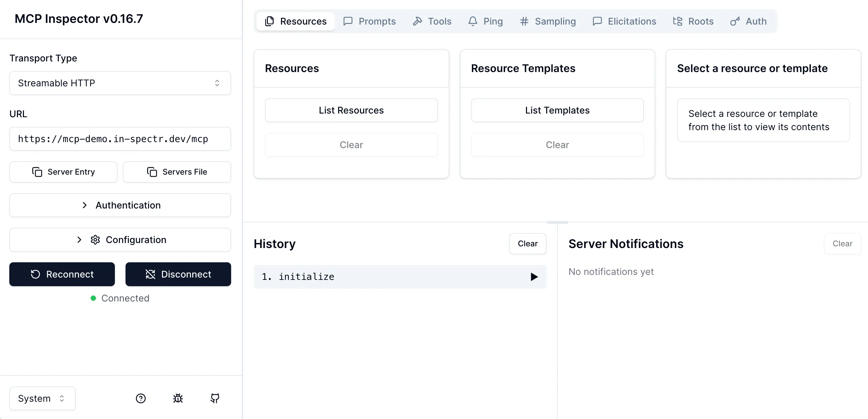
Task: Copy Server Entry configuration
Action: coord(63,172)
